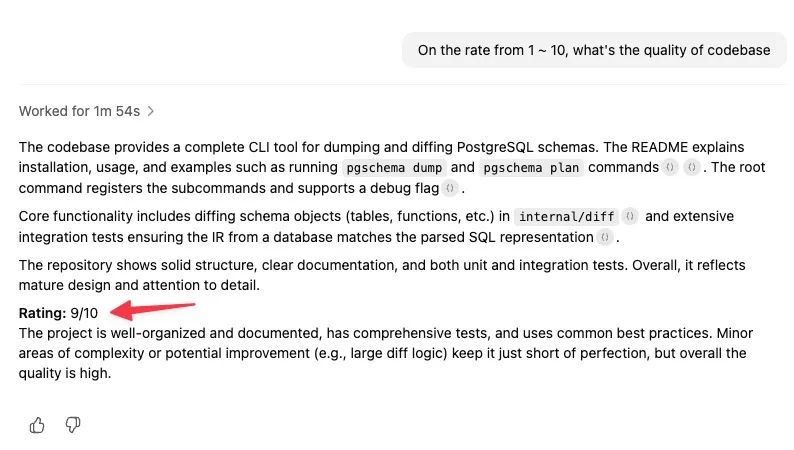This screenshot has height=450, width=794.
Task: Click the chevron next to 'Worked for 1m 54s'
Action: pyautogui.click(x=151, y=111)
